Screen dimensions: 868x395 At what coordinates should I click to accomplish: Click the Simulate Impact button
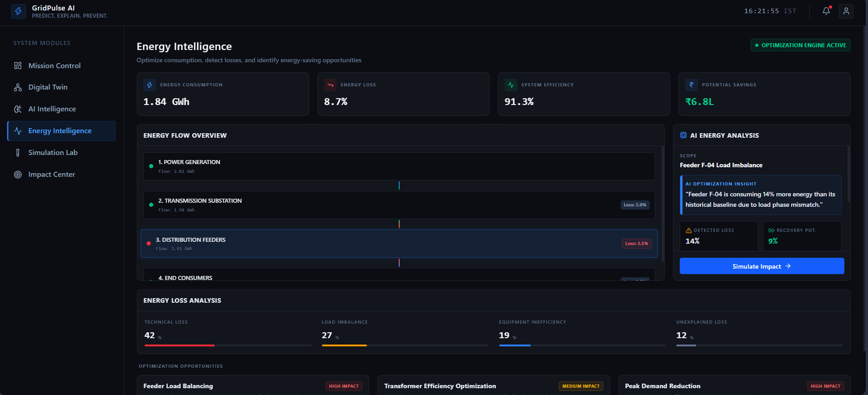pyautogui.click(x=762, y=266)
